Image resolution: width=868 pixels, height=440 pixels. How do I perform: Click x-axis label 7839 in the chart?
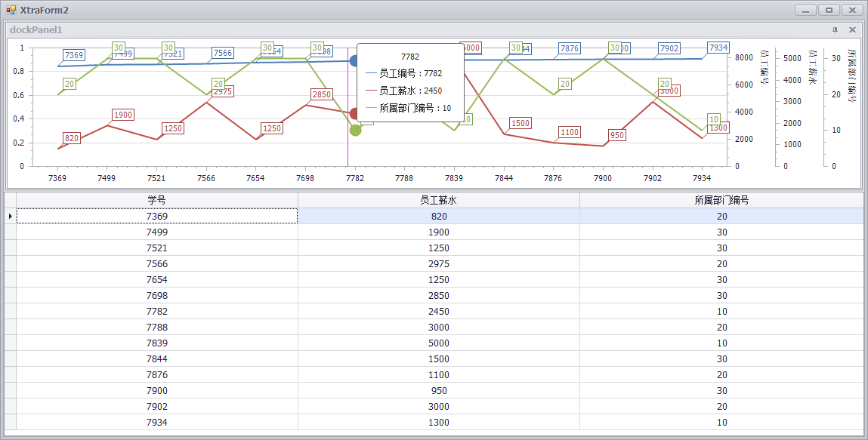(454, 178)
